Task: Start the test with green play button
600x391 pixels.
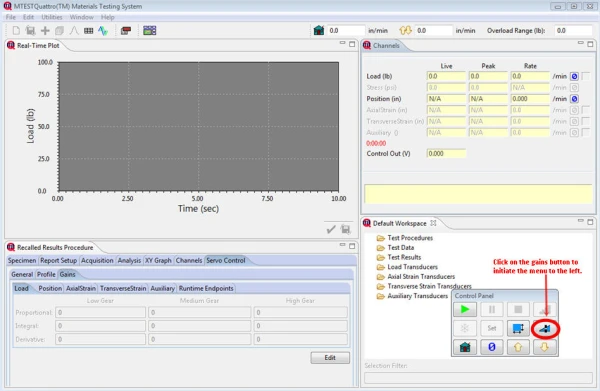Action: 465,309
